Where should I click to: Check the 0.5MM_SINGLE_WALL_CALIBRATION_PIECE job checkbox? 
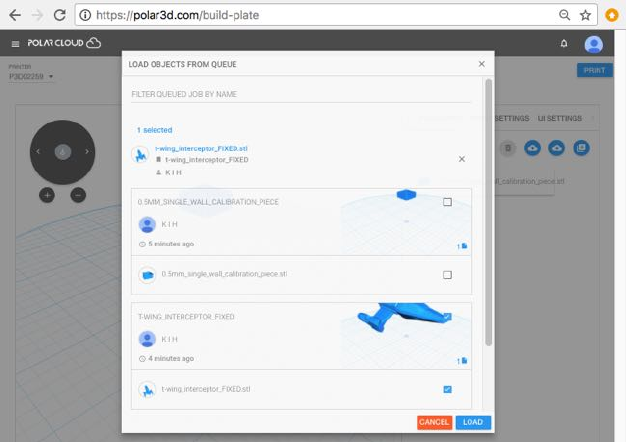[447, 202]
